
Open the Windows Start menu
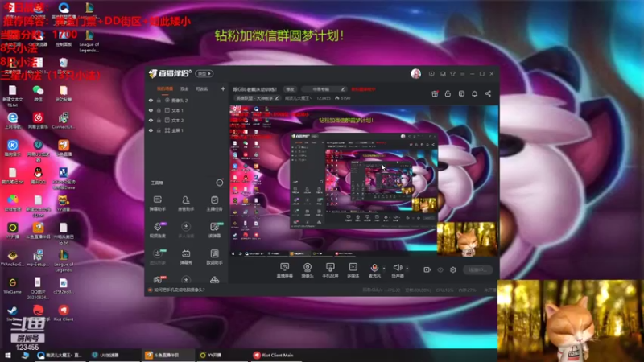[x=7, y=355]
